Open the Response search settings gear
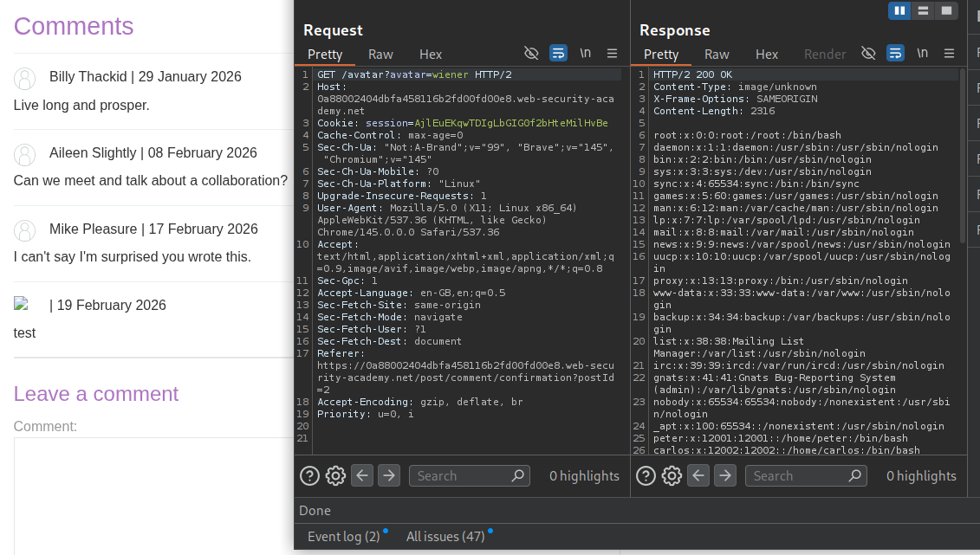The width and height of the screenshot is (980, 555). pyautogui.click(x=672, y=475)
